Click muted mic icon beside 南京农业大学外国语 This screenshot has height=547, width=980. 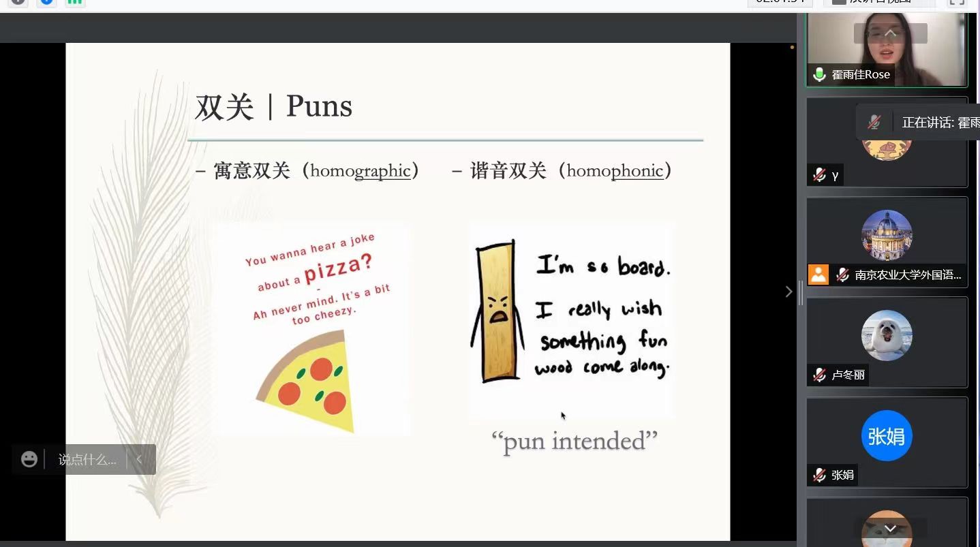point(842,275)
